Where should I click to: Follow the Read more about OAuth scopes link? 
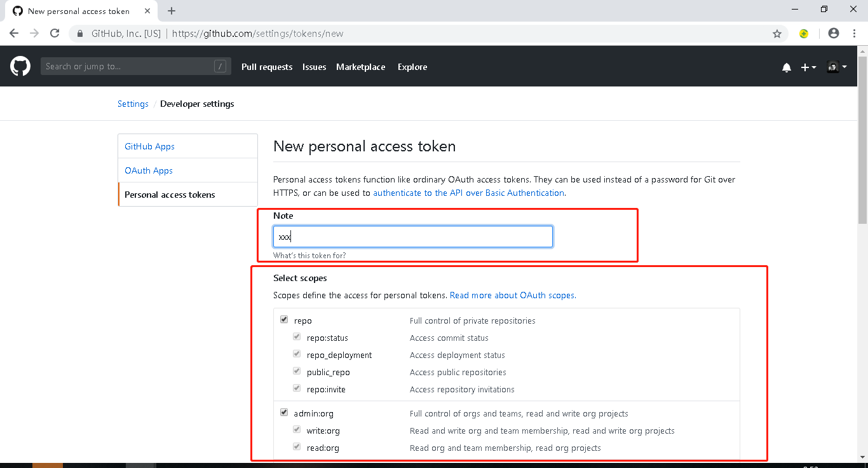point(513,295)
